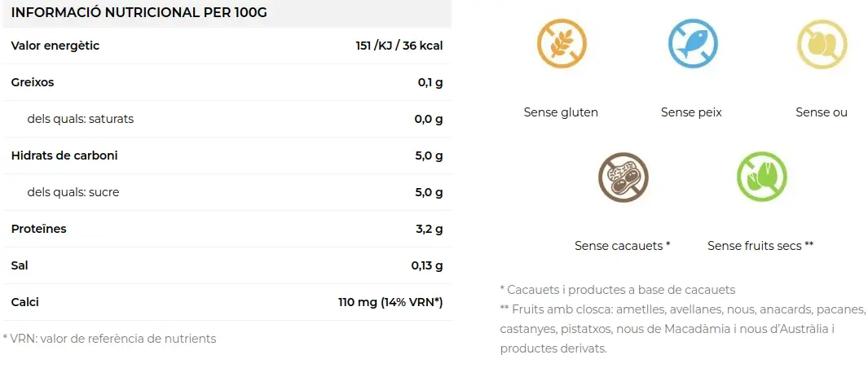Click the Hidrats de carboni label

(x=64, y=156)
